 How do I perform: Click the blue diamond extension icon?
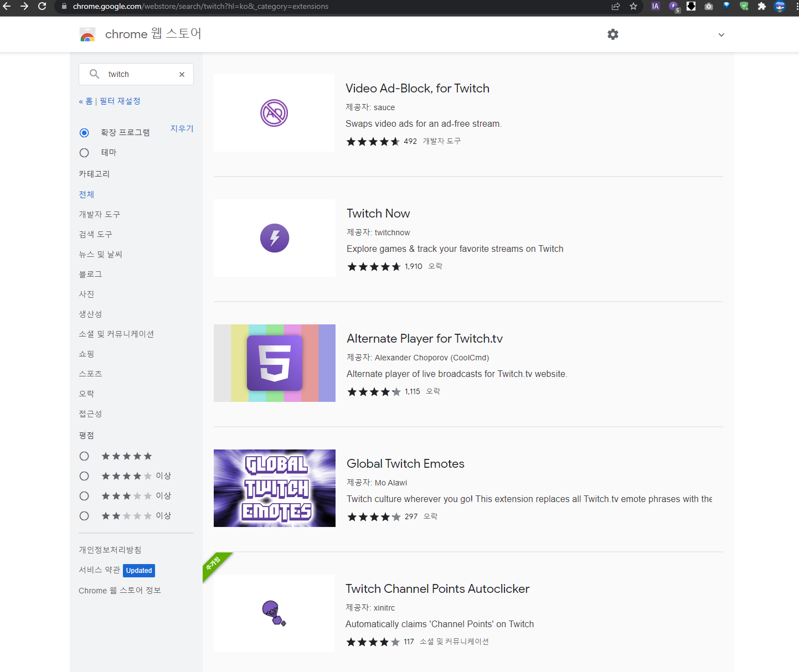(726, 6)
